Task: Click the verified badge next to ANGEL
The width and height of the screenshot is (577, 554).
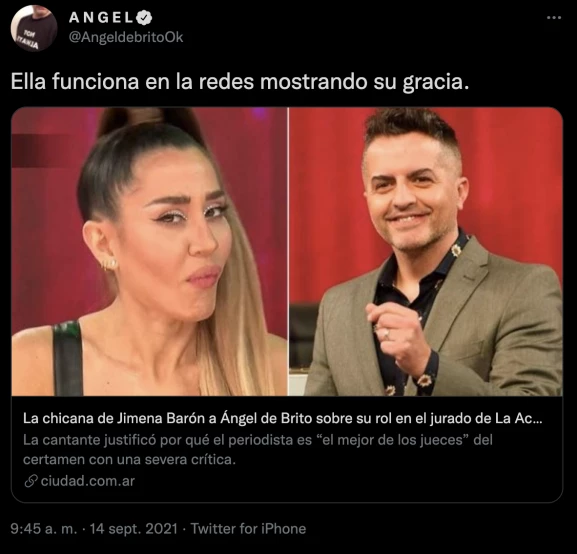Action: pos(144,18)
